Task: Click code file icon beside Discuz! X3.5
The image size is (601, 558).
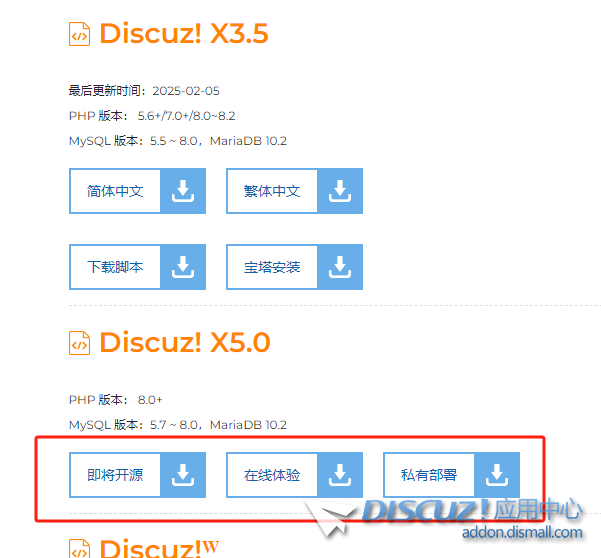Action: tap(79, 34)
